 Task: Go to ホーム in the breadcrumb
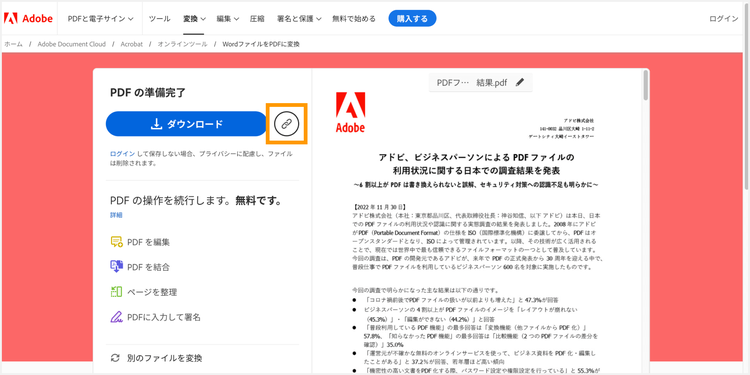click(x=13, y=44)
